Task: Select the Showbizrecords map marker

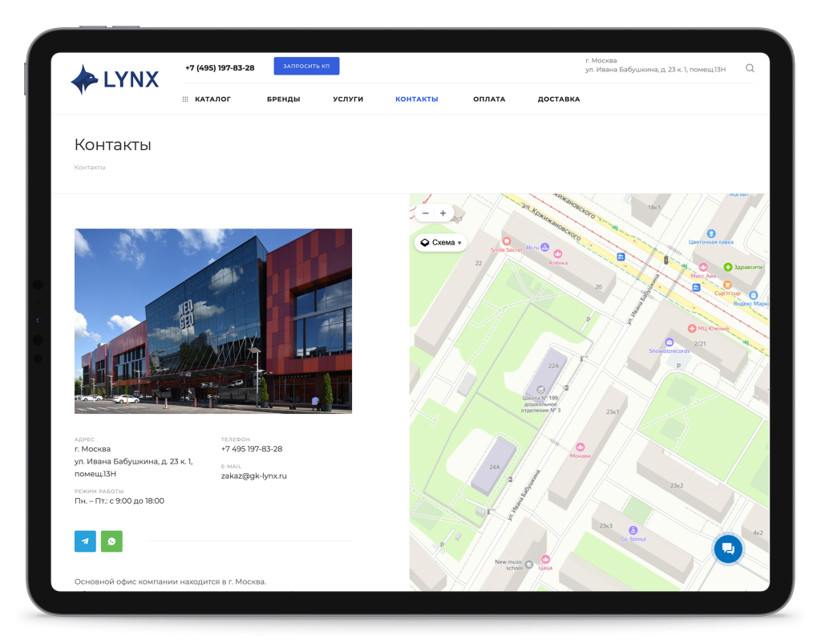Action: pyautogui.click(x=669, y=342)
